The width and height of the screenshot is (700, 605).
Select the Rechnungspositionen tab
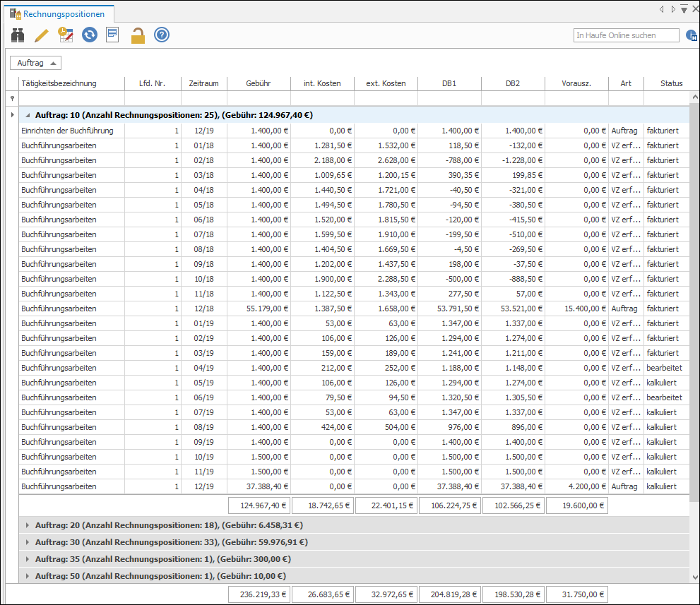59,14
